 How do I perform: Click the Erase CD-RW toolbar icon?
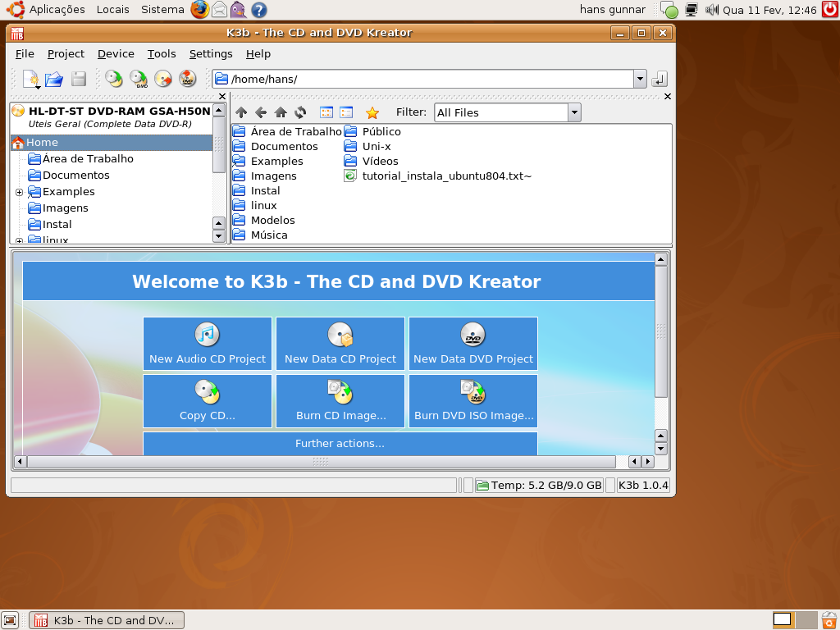[x=163, y=80]
